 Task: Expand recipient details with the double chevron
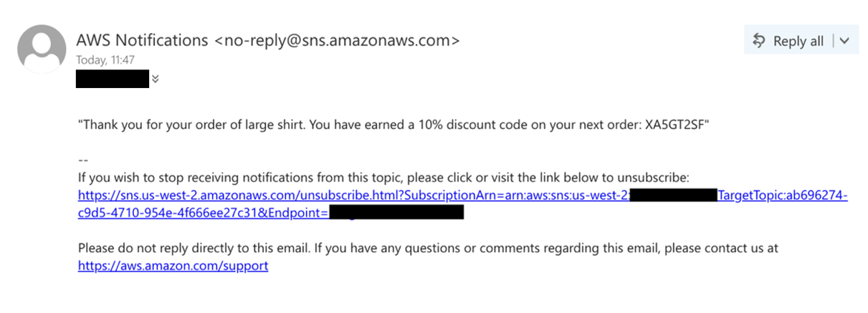click(x=156, y=79)
